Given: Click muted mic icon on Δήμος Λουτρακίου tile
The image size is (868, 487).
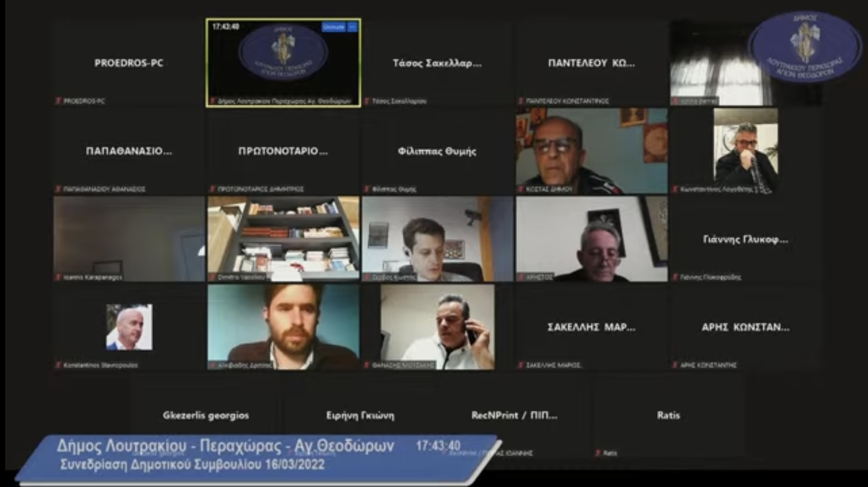Looking at the screenshot, I should coord(213,101).
